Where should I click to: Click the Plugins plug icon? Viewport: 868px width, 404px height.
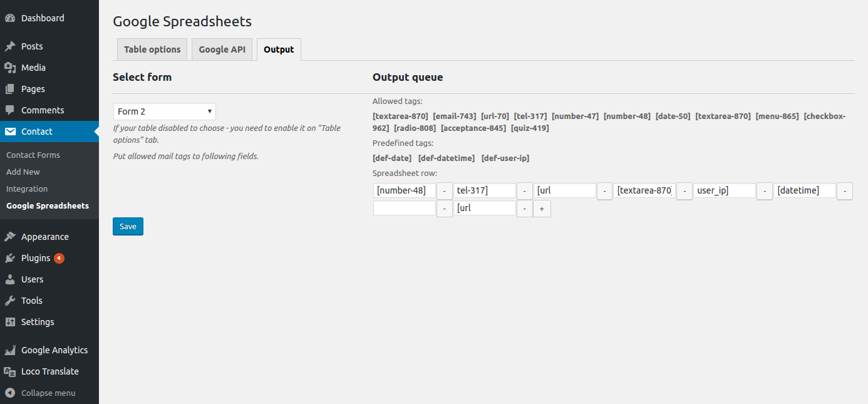point(10,258)
